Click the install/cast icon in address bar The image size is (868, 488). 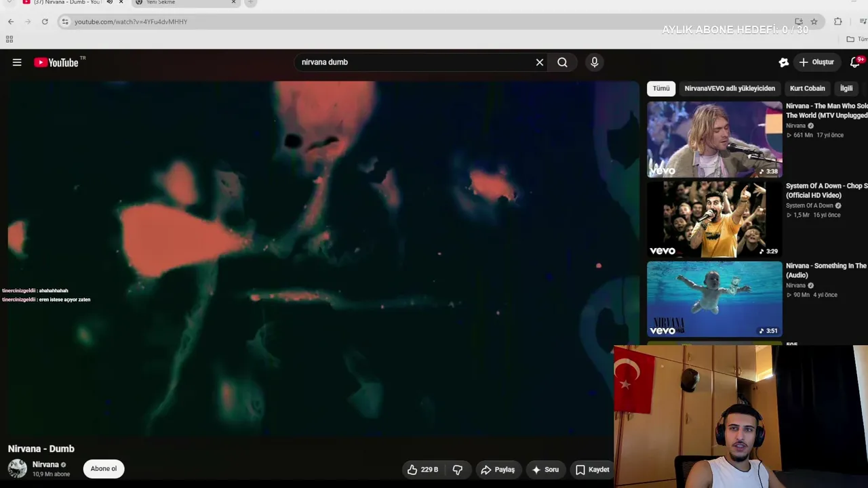(x=799, y=22)
